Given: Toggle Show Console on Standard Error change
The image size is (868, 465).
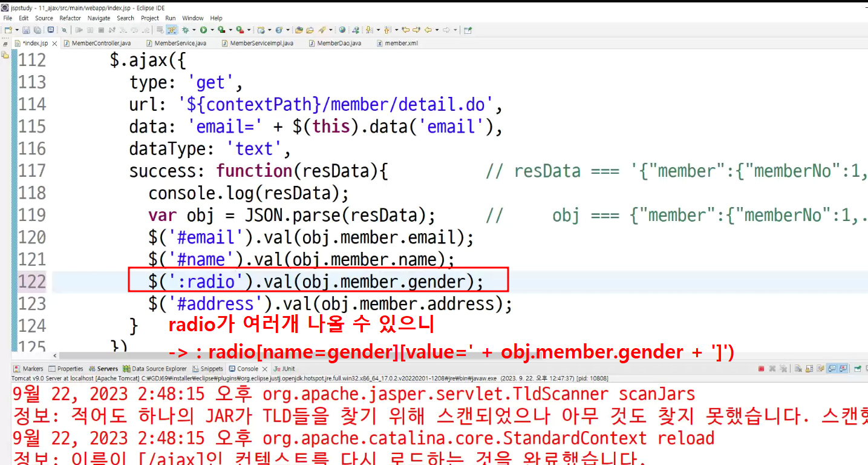Looking at the screenshot, I should tap(843, 369).
